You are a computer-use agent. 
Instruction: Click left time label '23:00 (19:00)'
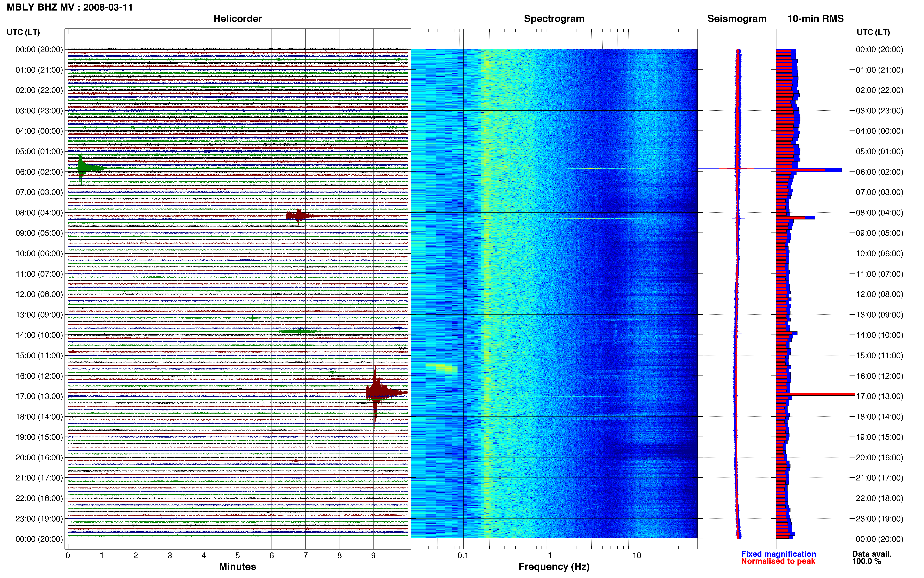[x=39, y=519]
